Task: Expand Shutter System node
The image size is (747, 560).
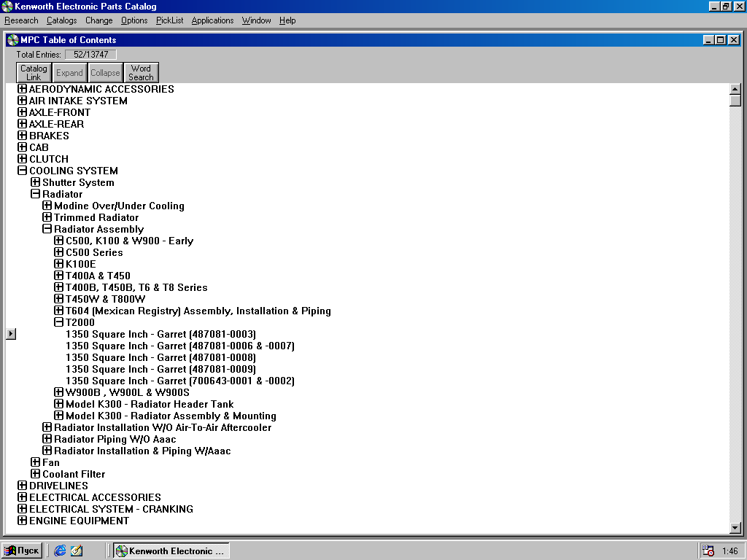Action: click(35, 182)
